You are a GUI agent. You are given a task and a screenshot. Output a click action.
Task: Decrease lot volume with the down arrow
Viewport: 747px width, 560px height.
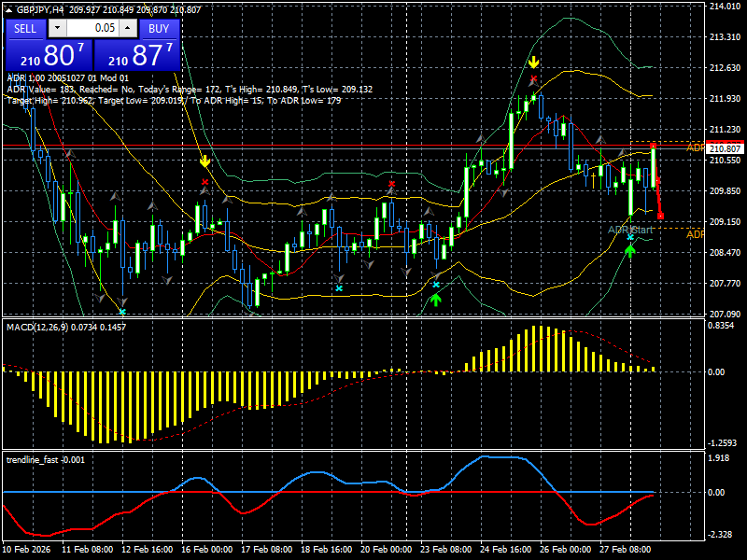coord(58,28)
